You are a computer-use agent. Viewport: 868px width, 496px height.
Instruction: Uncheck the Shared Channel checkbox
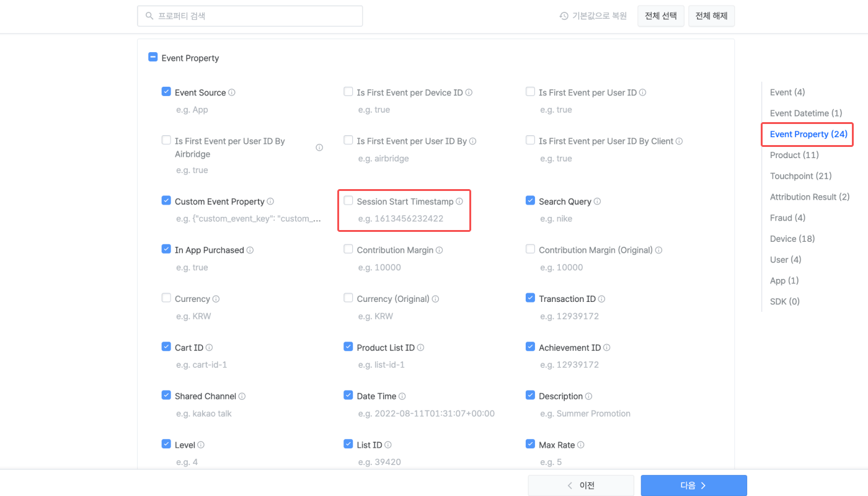(x=166, y=396)
